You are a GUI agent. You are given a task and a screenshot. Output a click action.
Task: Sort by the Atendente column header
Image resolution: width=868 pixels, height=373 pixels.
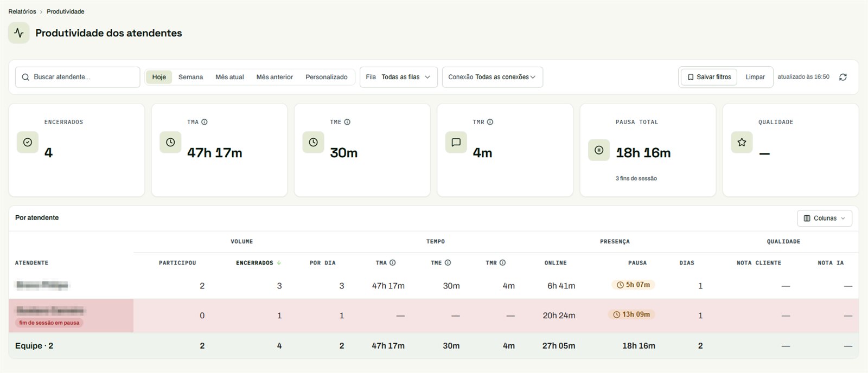[x=31, y=263]
